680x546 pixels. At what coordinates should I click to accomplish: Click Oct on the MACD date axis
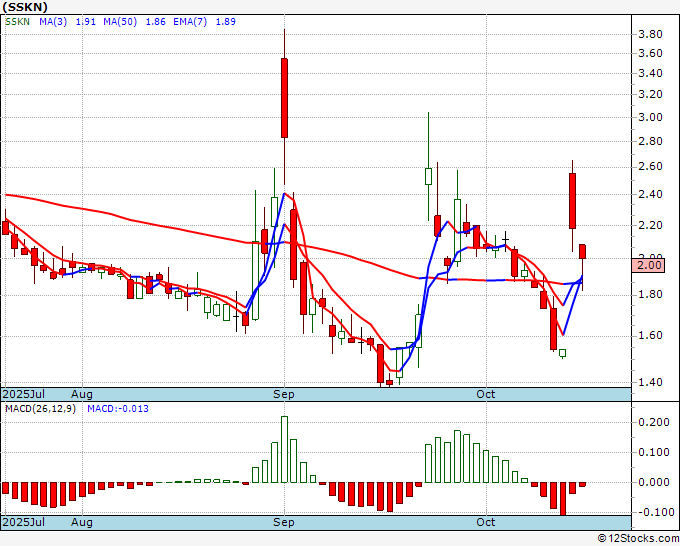(486, 522)
